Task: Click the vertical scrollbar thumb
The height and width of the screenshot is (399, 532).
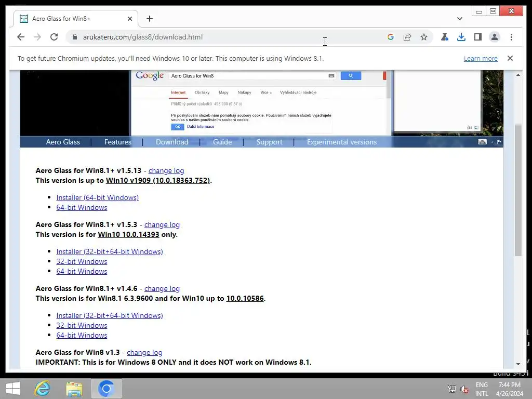Action: click(x=518, y=190)
